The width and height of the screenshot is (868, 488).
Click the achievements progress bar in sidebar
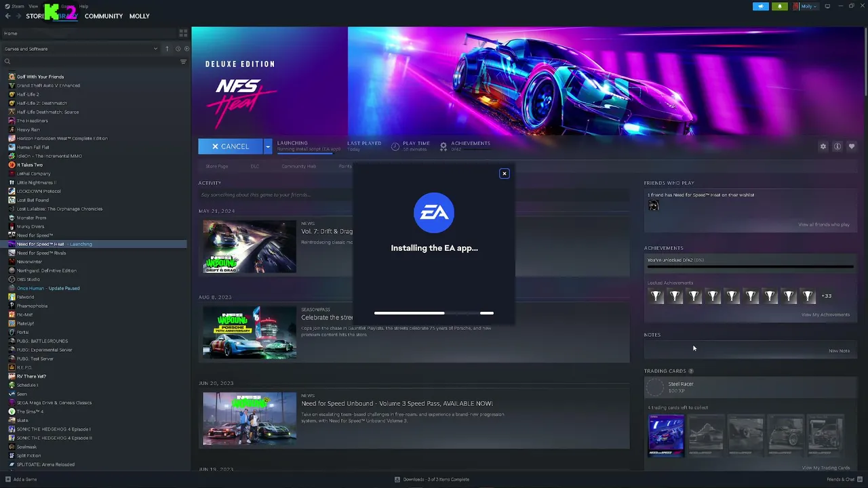pyautogui.click(x=750, y=266)
